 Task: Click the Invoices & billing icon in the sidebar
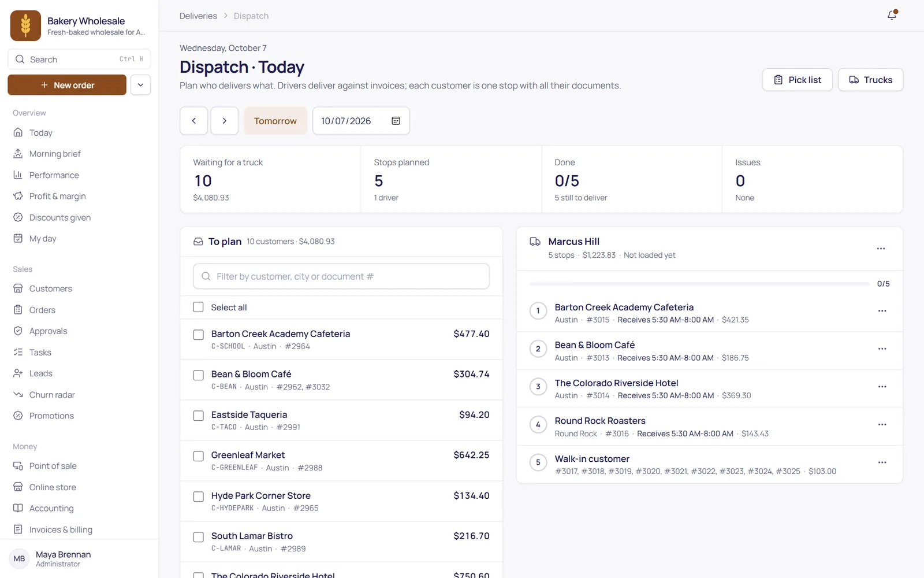[18, 529]
